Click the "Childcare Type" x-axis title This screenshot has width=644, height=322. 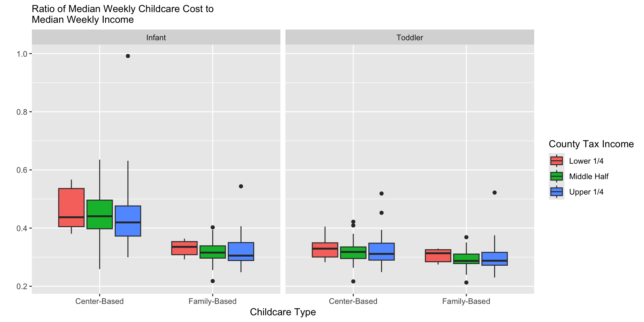pos(283,312)
